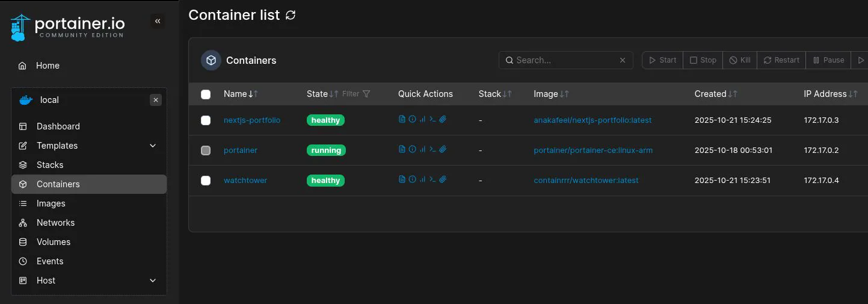Open the Stacks page
Screen dimensions: 868x304
point(89,165)
